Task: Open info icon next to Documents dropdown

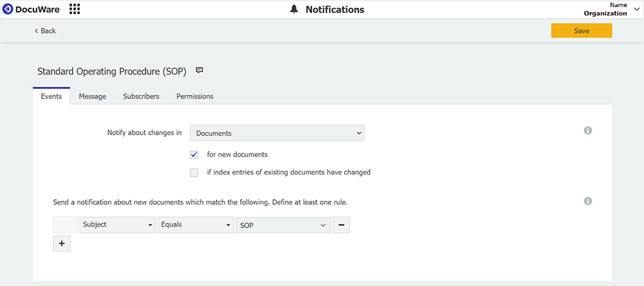Action: (587, 131)
